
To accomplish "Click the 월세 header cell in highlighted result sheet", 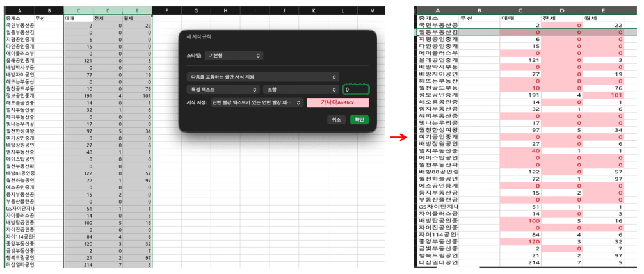I will coord(603,18).
